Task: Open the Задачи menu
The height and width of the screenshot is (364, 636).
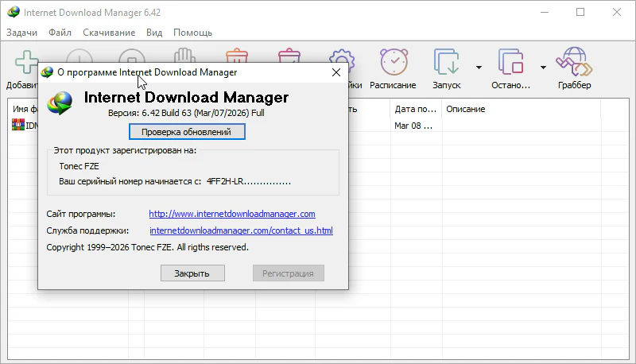Action: tap(22, 33)
